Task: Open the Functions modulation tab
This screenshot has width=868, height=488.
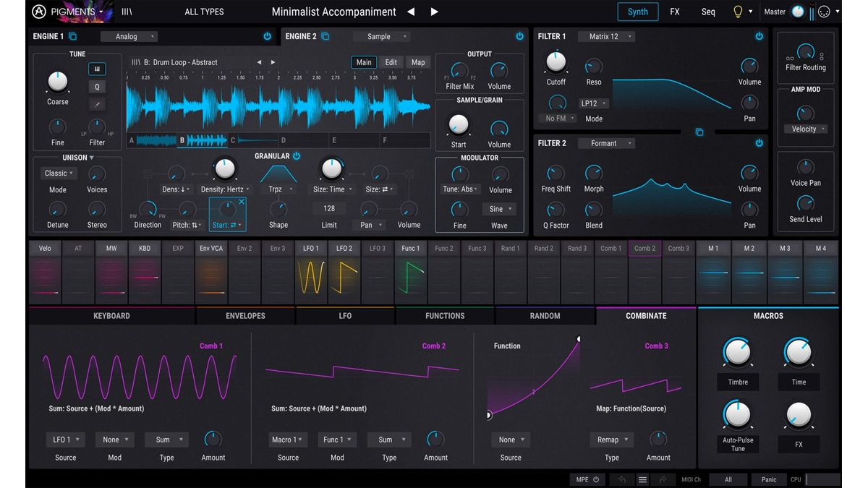Action: [x=445, y=316]
